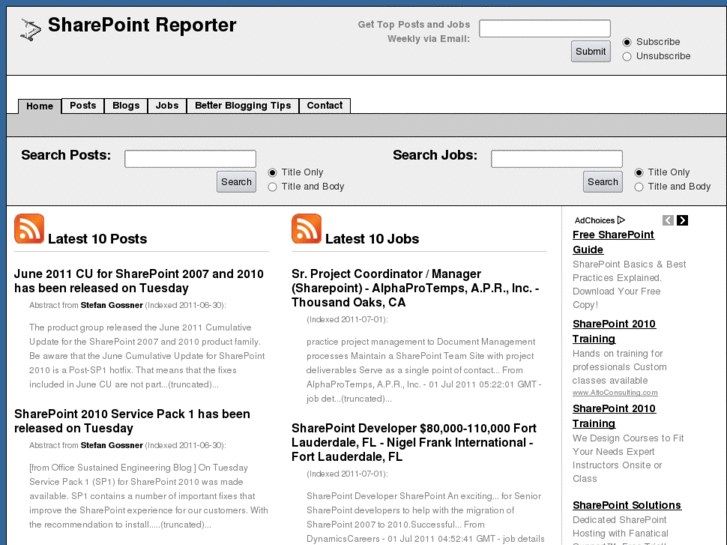
Task: Click the Search button for jobs
Action: [x=603, y=182]
